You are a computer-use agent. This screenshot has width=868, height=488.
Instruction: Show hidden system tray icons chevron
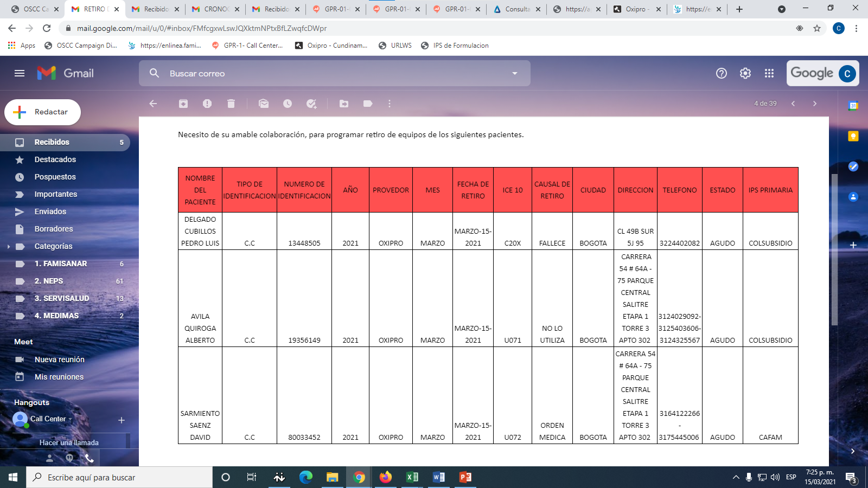pyautogui.click(x=736, y=477)
